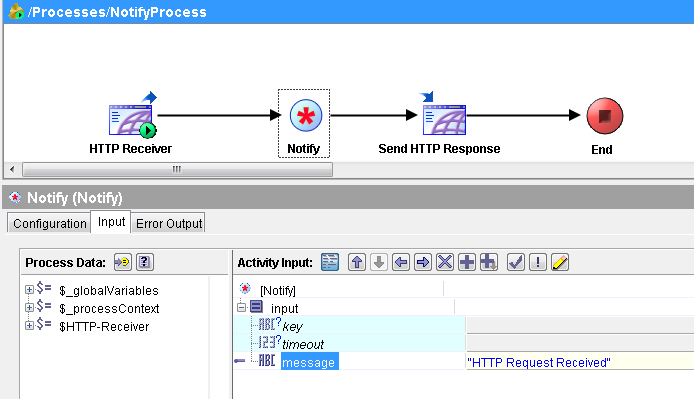The width and height of the screenshot is (694, 399).
Task: Expand the $HTTP-Receiver node
Action: pyautogui.click(x=29, y=325)
